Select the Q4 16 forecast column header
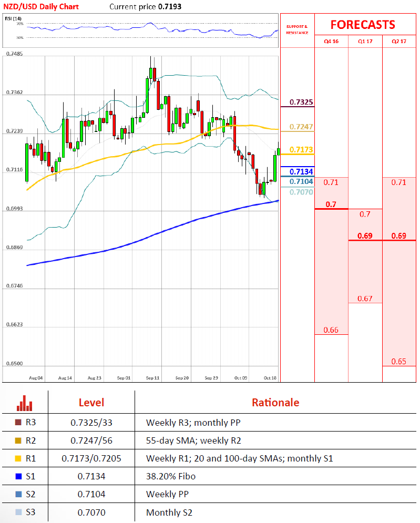Image resolution: width=420 pixels, height=523 pixels. click(x=331, y=42)
